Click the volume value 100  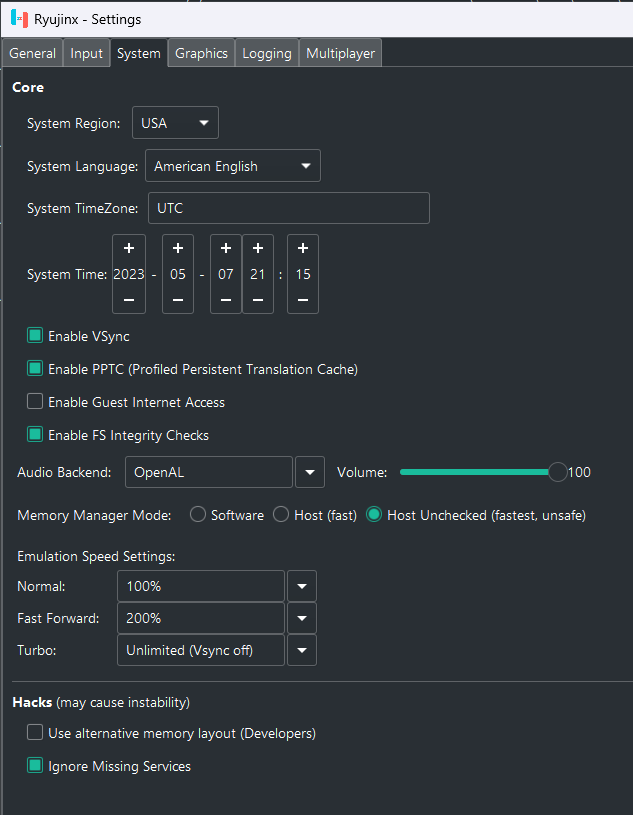[x=579, y=472]
